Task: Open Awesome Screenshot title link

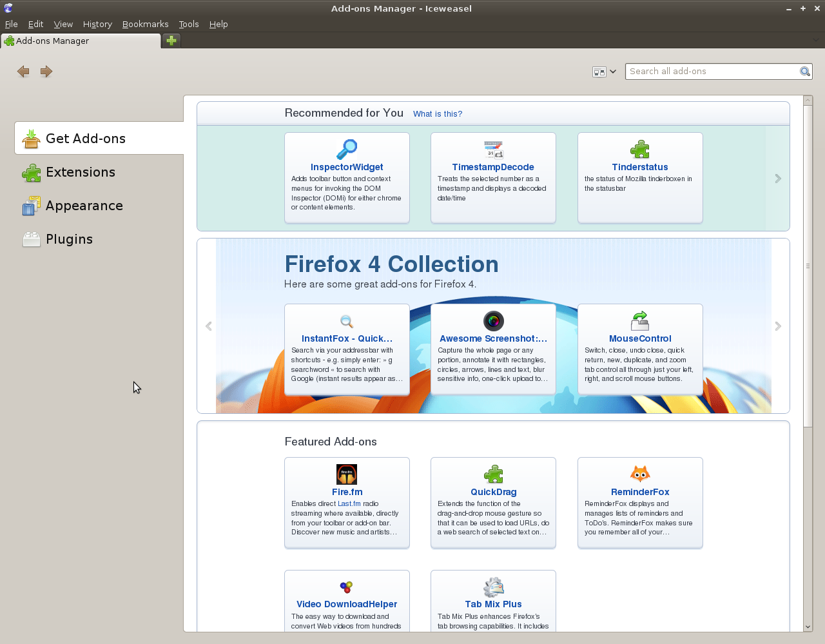Action: [x=493, y=338]
